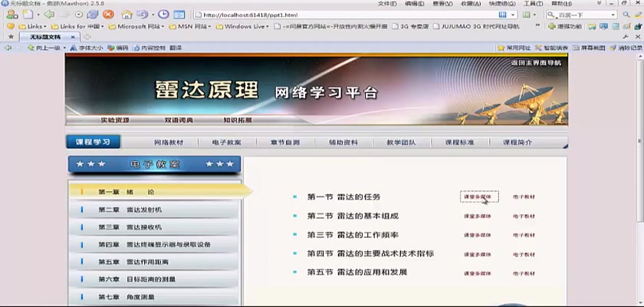
Task: Stop loading with the orange X
Action: pyautogui.click(x=108, y=15)
